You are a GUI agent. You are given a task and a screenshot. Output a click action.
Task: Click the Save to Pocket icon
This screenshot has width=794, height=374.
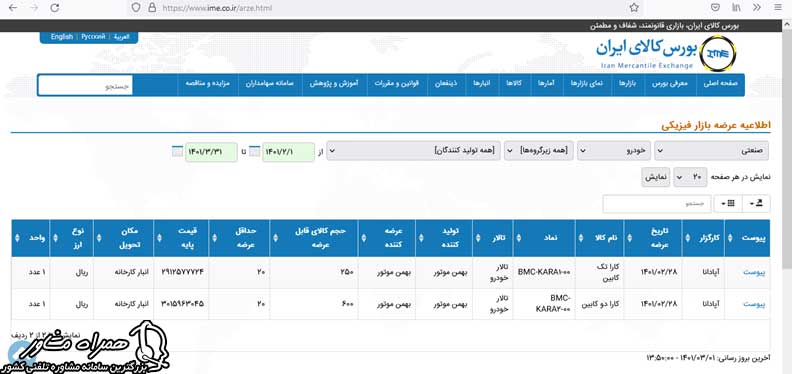[x=716, y=8]
